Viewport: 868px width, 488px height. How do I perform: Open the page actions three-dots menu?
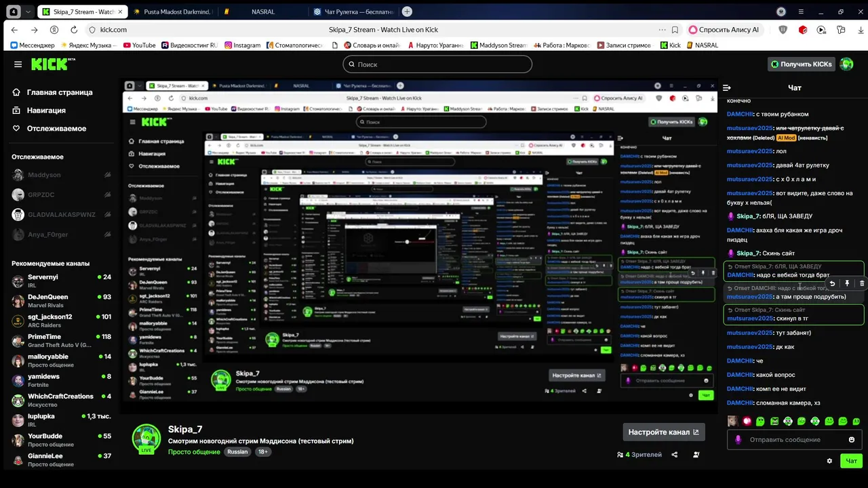tap(662, 30)
